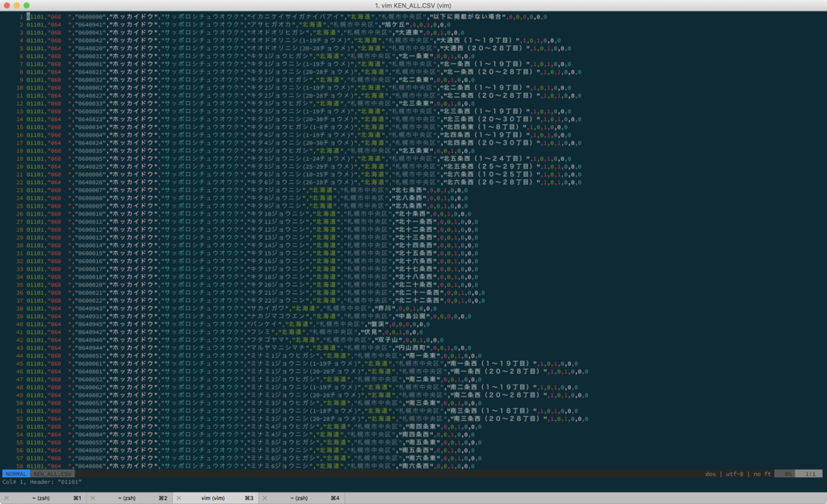Viewport: 827px width, 504px height.
Task: Click the yellow minimize window button
Action: 16,6
